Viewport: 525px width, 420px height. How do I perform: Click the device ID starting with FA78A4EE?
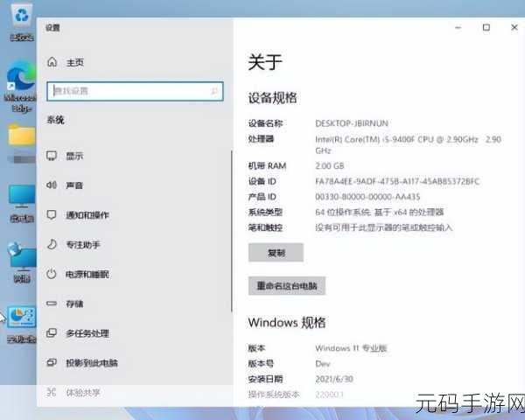click(397, 181)
